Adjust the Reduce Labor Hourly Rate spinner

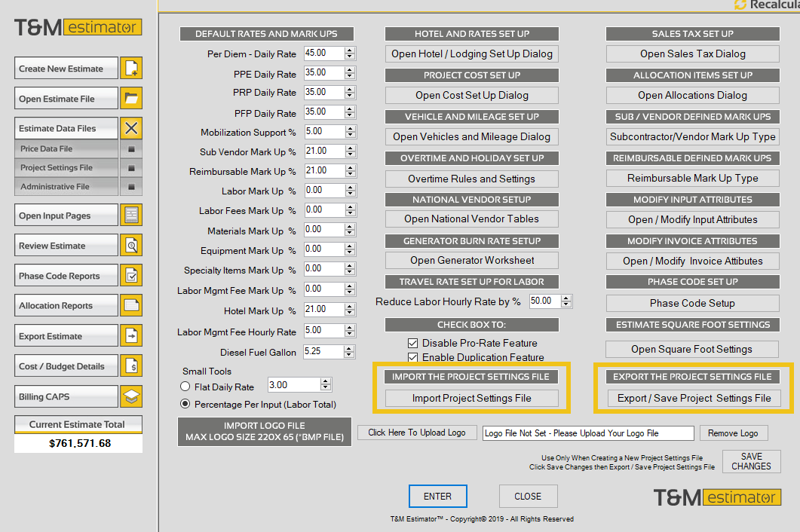point(566,301)
